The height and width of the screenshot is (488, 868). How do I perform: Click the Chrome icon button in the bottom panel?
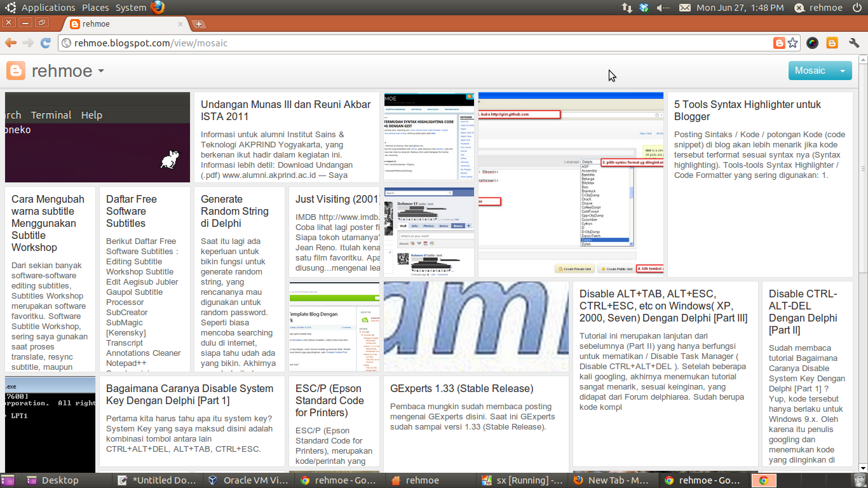[x=764, y=480]
